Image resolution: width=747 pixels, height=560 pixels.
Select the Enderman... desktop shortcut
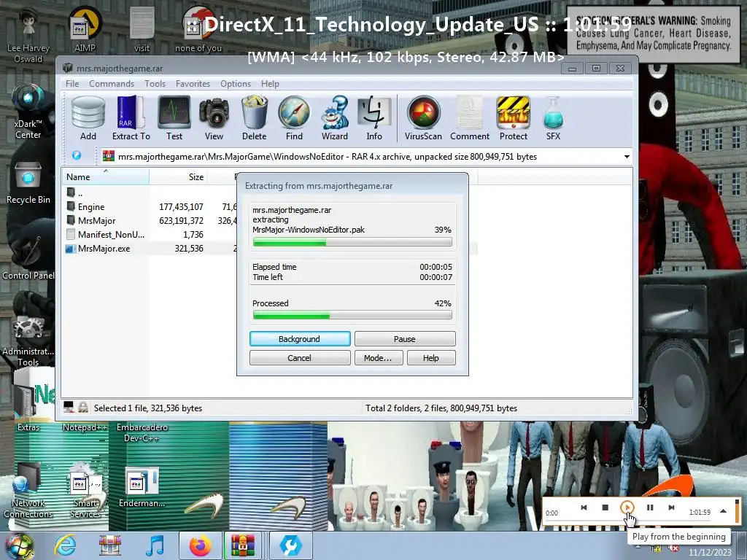(142, 486)
